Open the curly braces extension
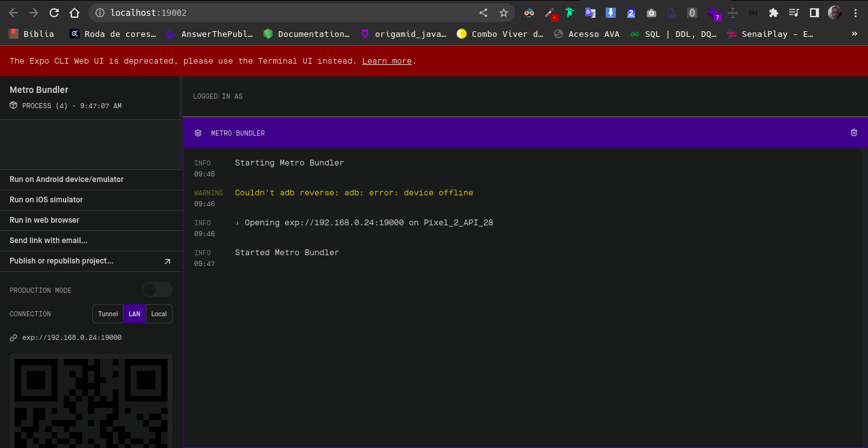This screenshot has height=448, width=868. 753,13
